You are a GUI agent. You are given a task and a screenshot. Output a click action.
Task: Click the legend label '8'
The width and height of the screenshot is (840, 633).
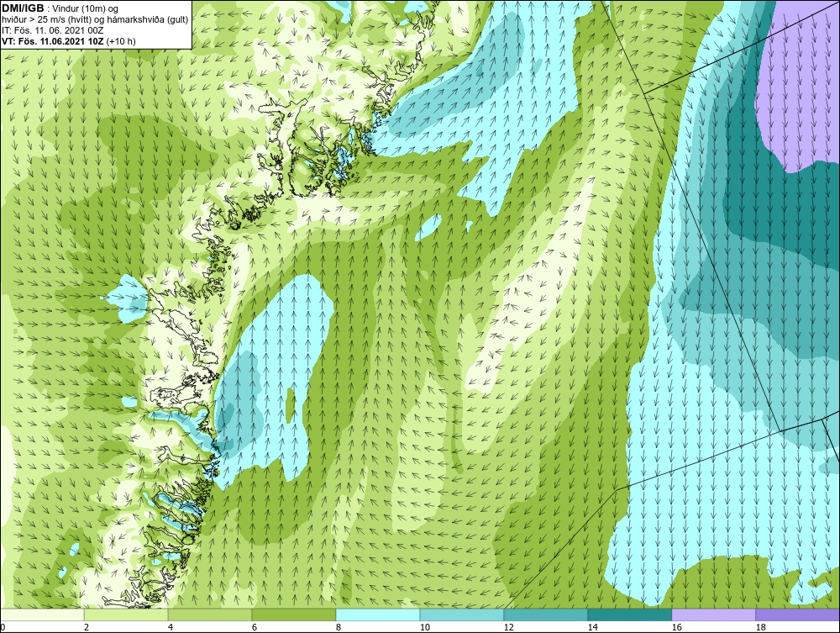coord(338,627)
